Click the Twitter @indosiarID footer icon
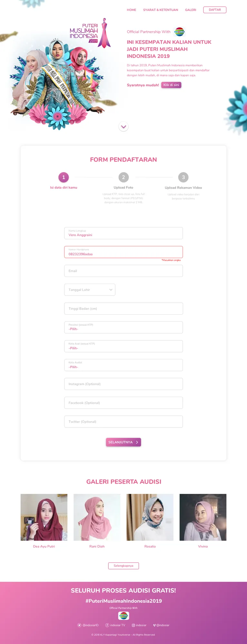This screenshot has width=247, height=644. (79, 625)
